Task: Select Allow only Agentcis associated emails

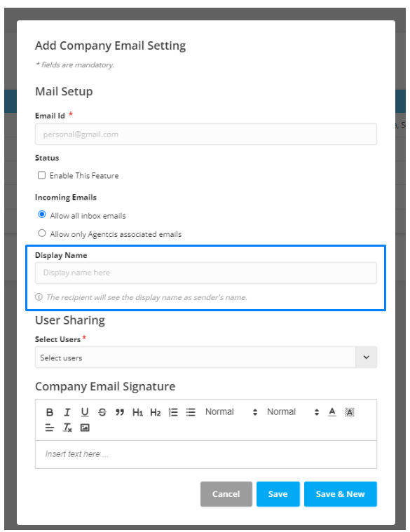Action: point(42,233)
